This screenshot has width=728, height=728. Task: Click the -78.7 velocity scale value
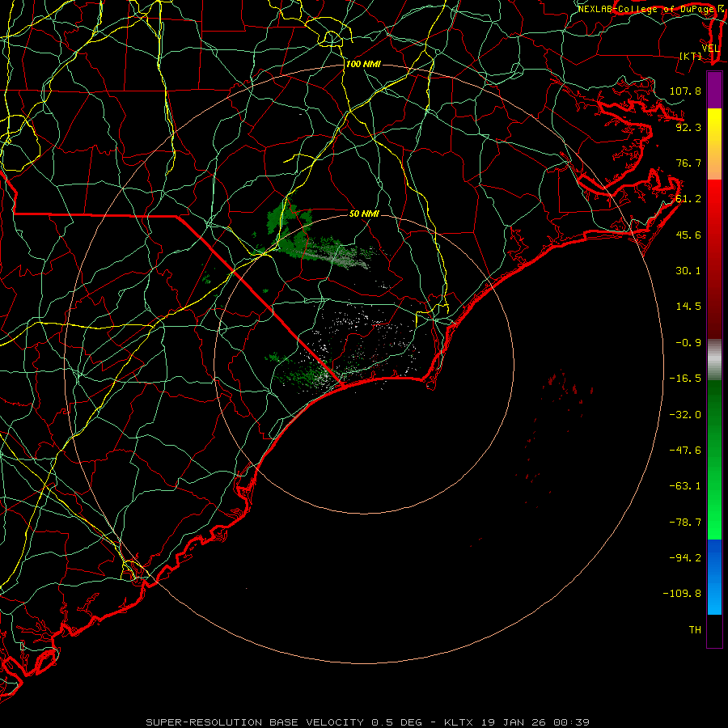[x=685, y=523]
